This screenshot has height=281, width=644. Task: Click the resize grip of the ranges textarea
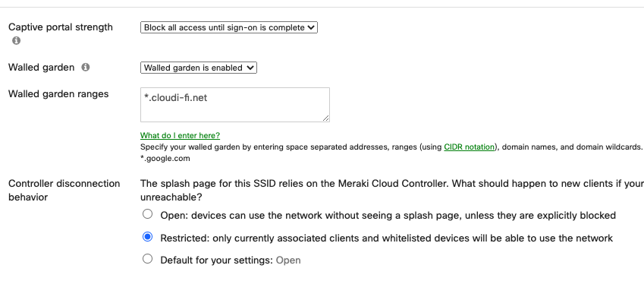325,118
